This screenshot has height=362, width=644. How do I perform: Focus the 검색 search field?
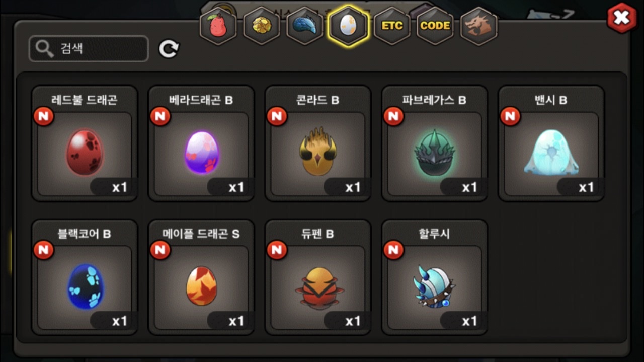[x=89, y=49]
